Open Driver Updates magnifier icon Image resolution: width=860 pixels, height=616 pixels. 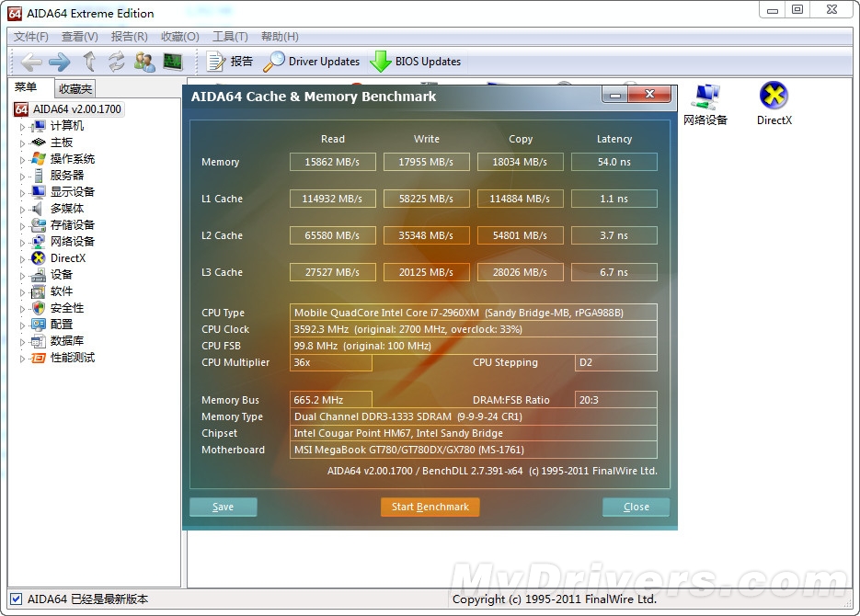pyautogui.click(x=274, y=62)
